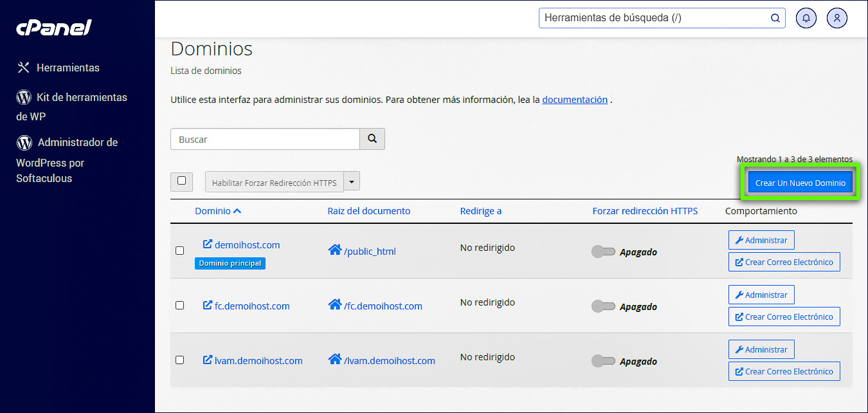The height and width of the screenshot is (413, 868).
Task: Select the checkbox above the domain list
Action: [x=181, y=181]
